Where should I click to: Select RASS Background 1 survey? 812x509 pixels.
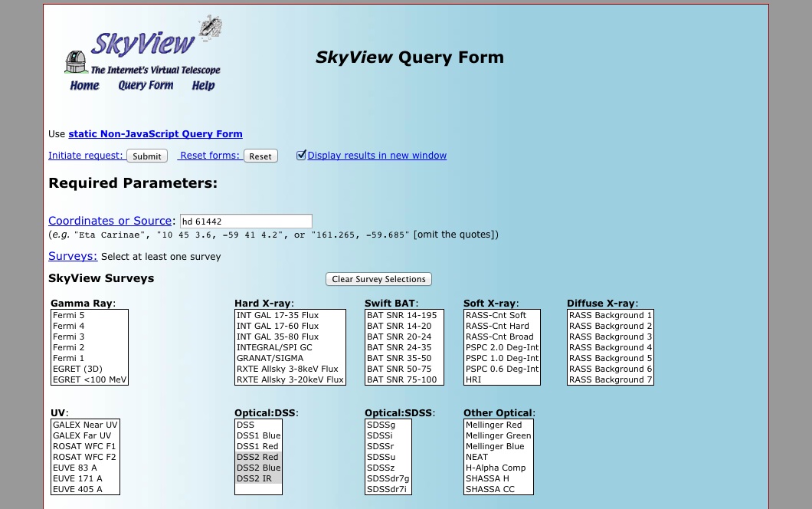[x=610, y=315]
